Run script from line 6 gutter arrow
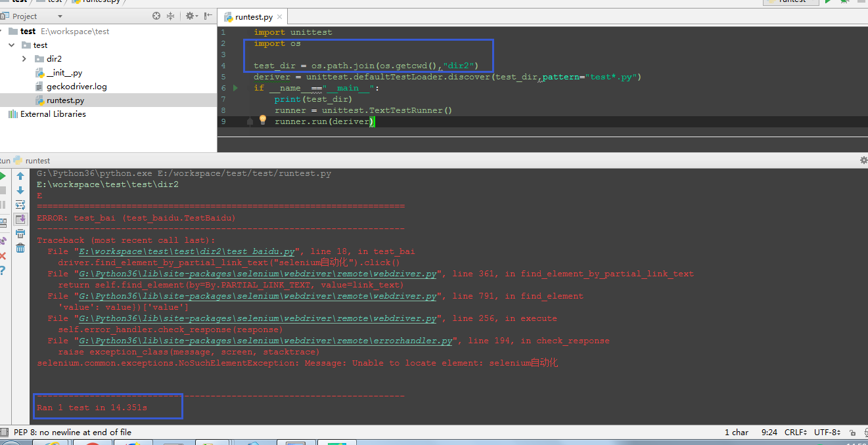This screenshot has height=445, width=868. coord(236,88)
